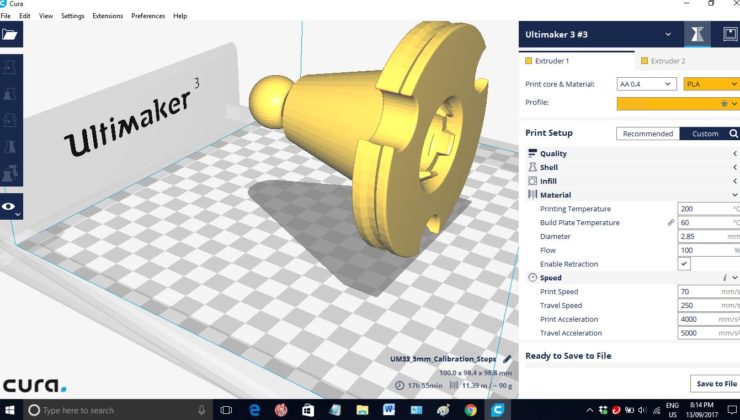740x420 pixels.
Task: Select Custom print setup mode
Action: (x=705, y=134)
